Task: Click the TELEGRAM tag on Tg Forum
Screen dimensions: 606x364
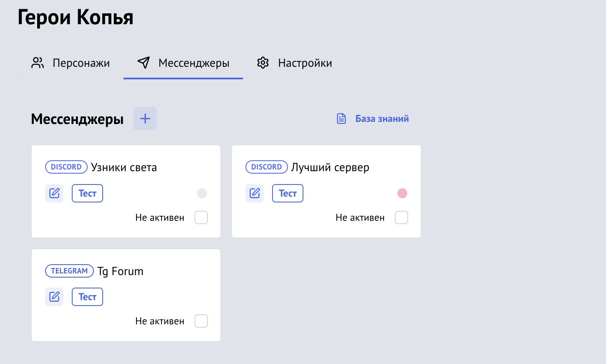Action: (69, 271)
